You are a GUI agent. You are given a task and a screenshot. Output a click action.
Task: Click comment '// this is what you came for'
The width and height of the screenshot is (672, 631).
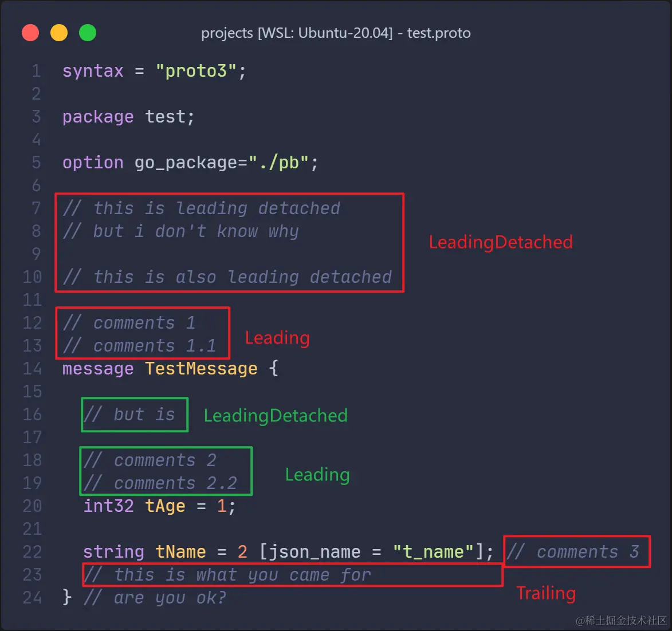click(x=227, y=575)
